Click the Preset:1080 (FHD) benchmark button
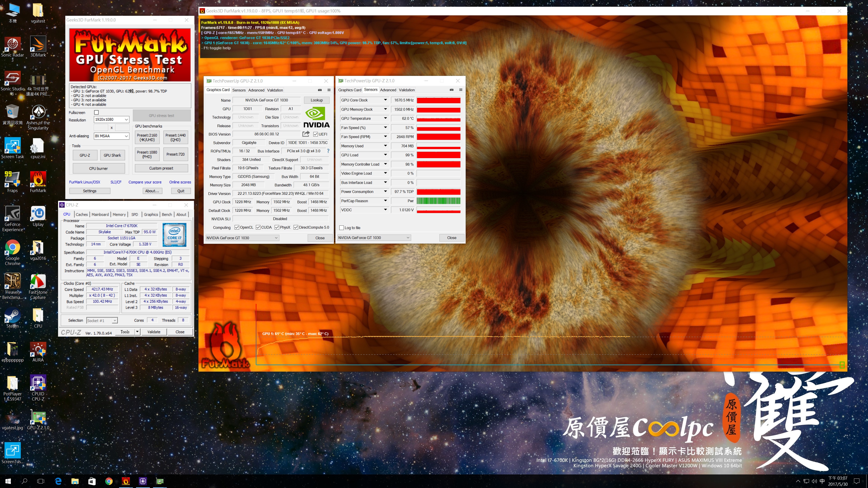Screen dimensions: 868x488 click(147, 154)
